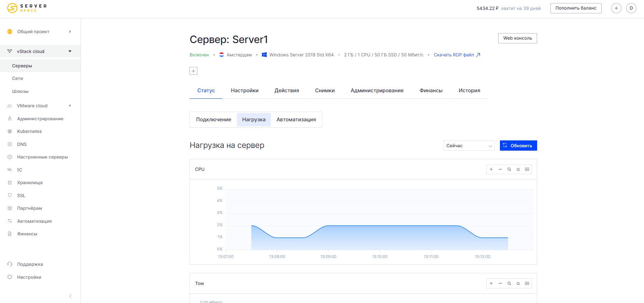Image resolution: width=644 pixels, height=303 pixels.
Task: Open the Снимки tab
Action: tap(325, 91)
